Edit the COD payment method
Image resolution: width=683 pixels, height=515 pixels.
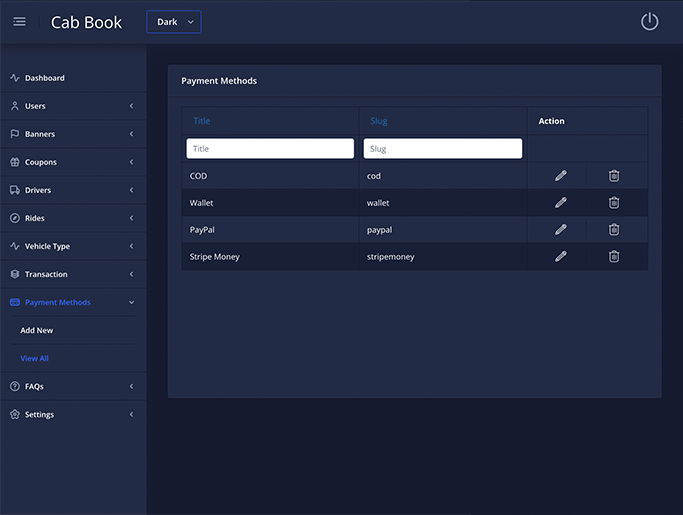click(x=561, y=176)
